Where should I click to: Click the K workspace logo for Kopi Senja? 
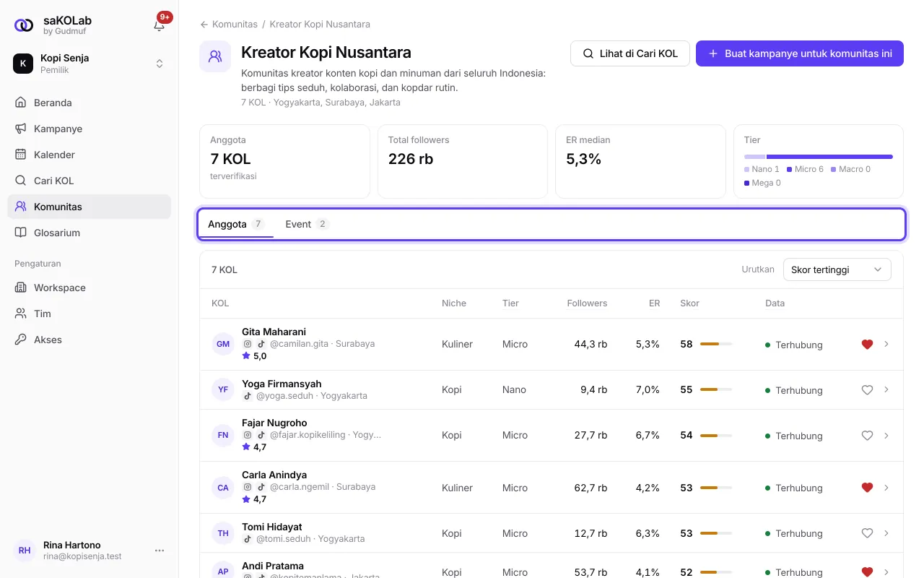pos(23,64)
